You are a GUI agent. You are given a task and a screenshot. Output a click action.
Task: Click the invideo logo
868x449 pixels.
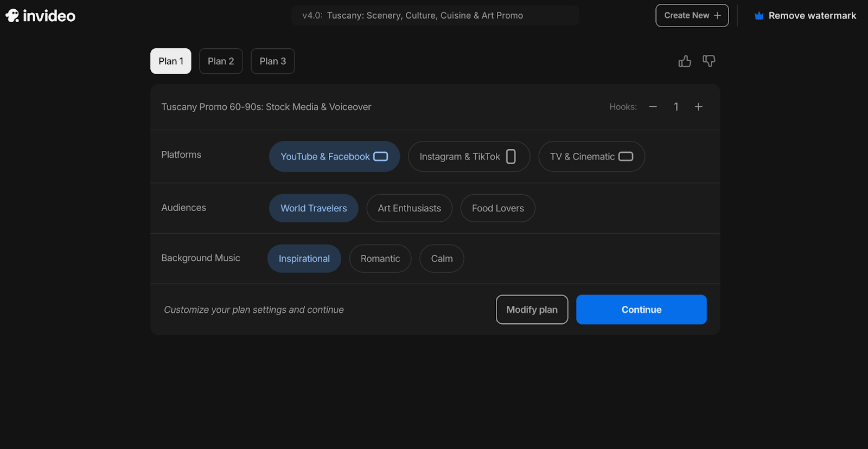41,16
